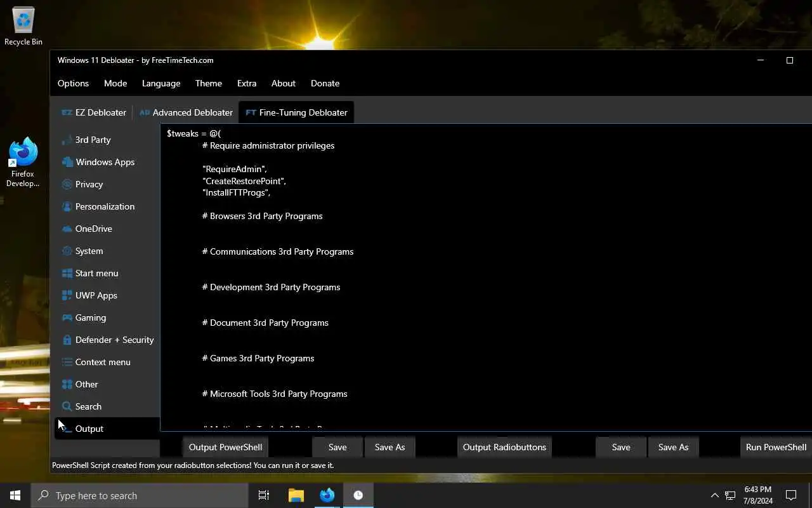The width and height of the screenshot is (812, 508).
Task: Open the OneDrive cloud sidebar icon
Action: [67, 229]
